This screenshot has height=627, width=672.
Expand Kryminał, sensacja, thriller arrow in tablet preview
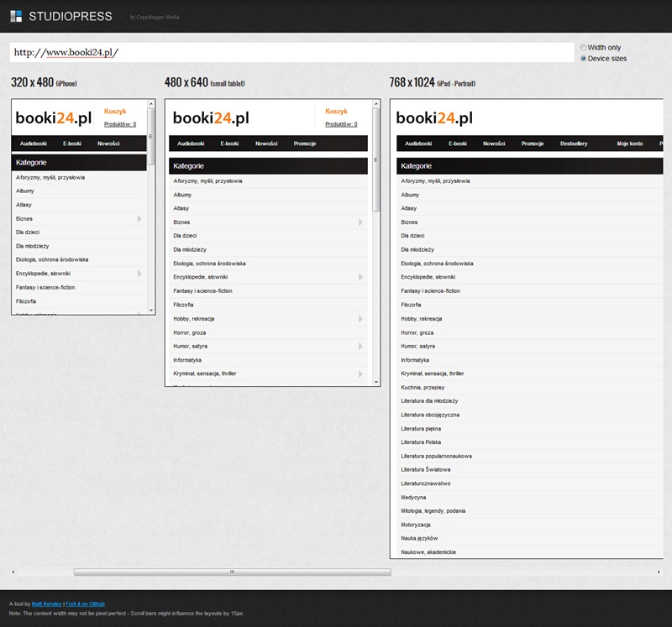point(360,374)
